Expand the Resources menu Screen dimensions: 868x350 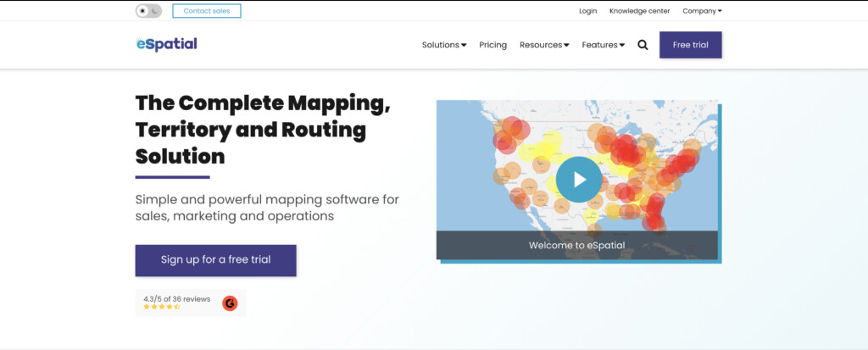coord(544,45)
